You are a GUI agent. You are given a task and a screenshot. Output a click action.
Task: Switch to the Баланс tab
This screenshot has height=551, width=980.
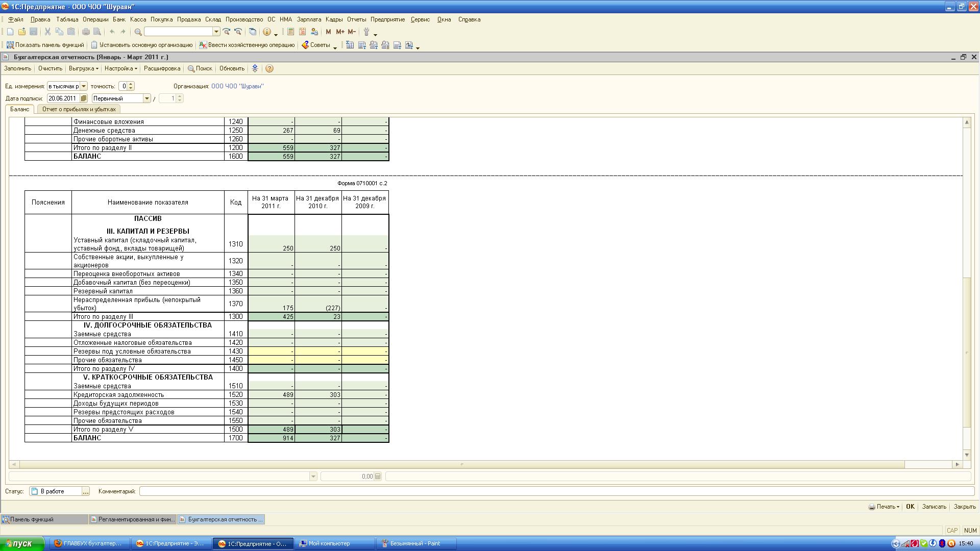pyautogui.click(x=20, y=109)
